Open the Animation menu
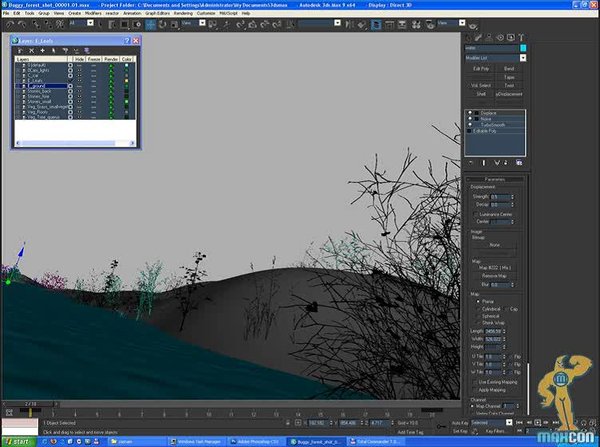The height and width of the screenshot is (447, 600). click(x=132, y=13)
